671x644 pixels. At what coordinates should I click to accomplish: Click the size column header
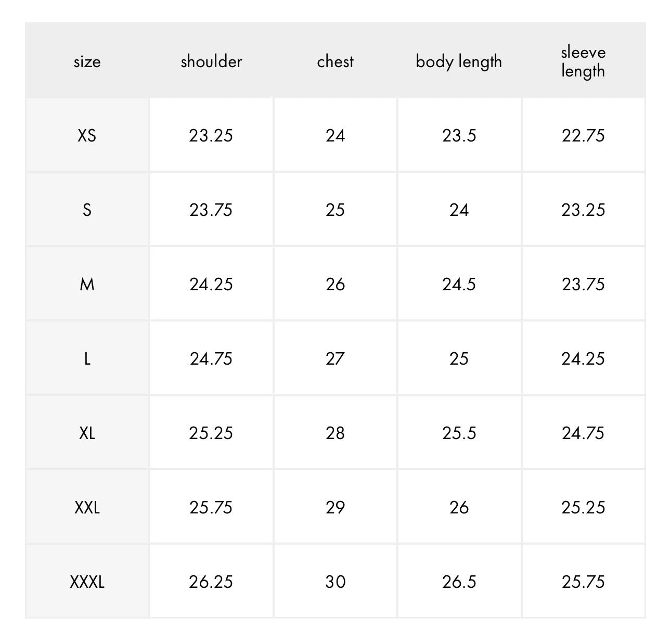[x=87, y=61]
